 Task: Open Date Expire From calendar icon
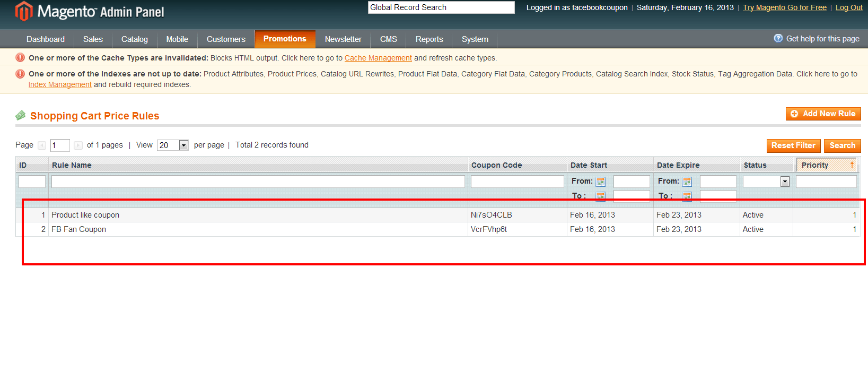pos(687,182)
